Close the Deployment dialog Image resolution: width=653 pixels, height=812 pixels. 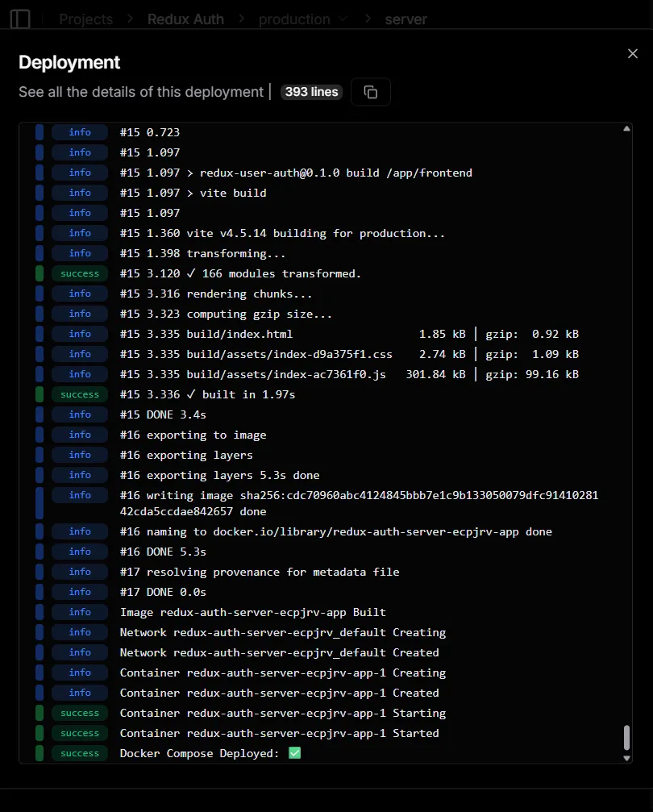tap(632, 53)
